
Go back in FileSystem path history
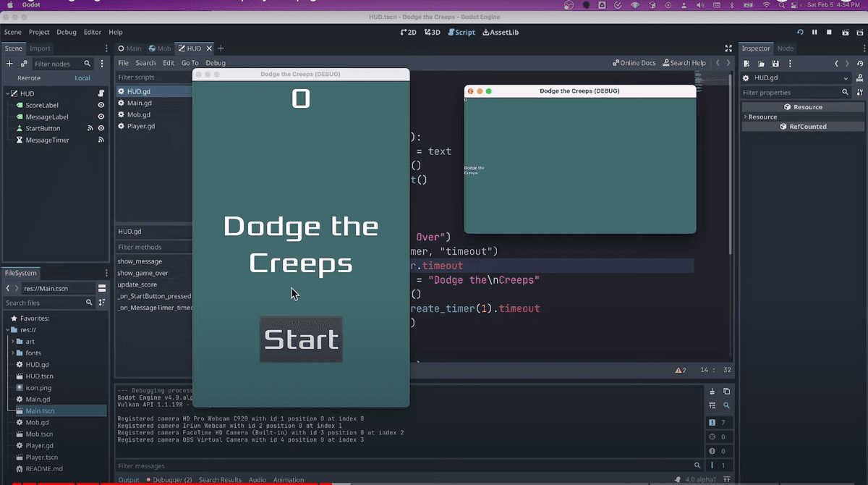[8, 288]
